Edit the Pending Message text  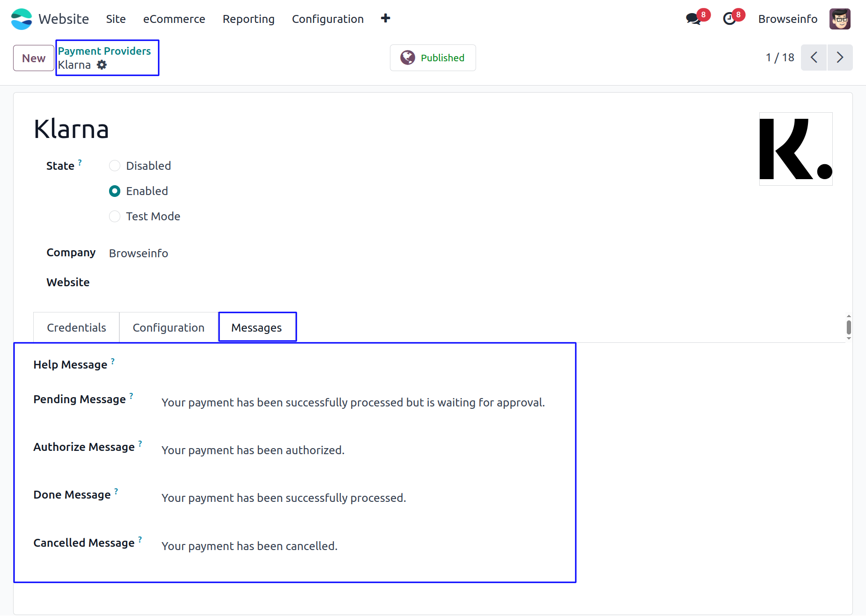(x=353, y=402)
